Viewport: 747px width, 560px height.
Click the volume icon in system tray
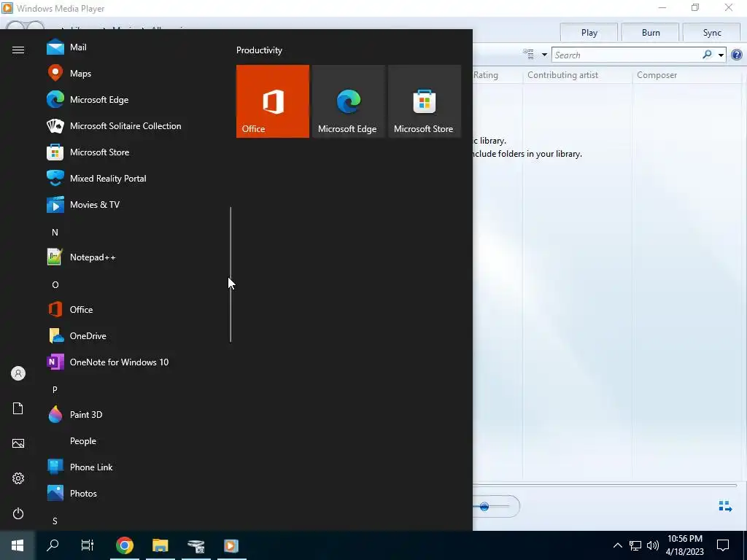[653, 545]
